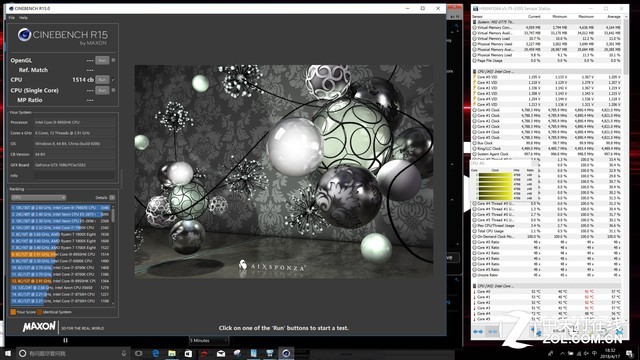Click the GFX Board field showing GeForce GTX
This screenshot has height=360, width=640.
click(74, 165)
